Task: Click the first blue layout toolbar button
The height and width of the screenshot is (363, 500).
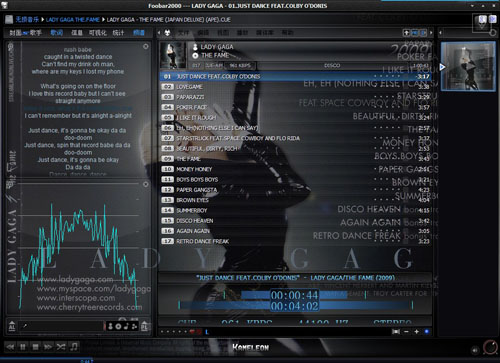Action: (x=415, y=33)
